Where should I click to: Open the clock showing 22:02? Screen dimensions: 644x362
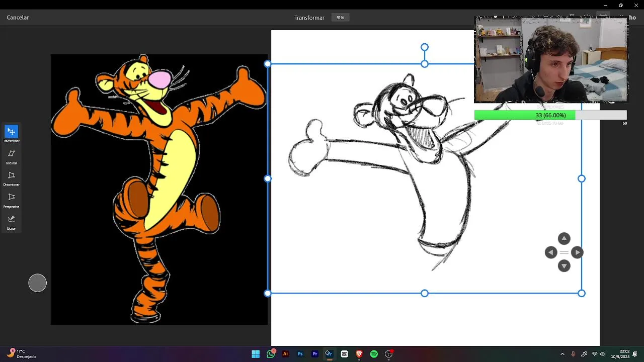pos(620,354)
